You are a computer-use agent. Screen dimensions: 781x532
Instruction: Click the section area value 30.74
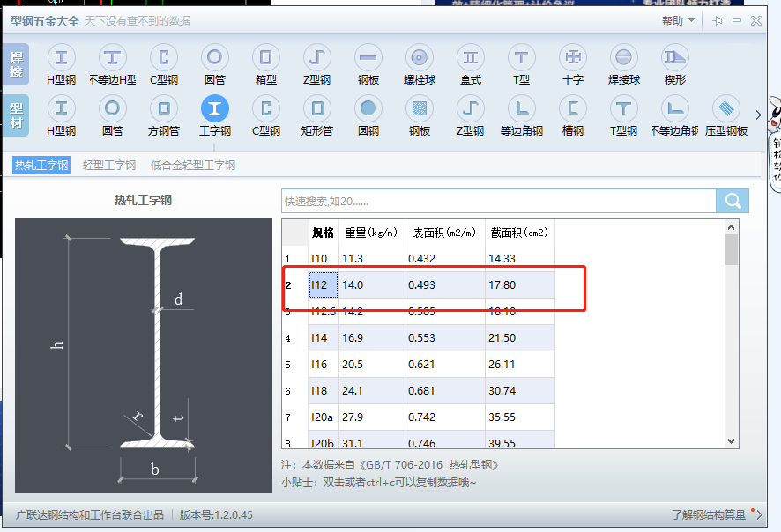(502, 391)
